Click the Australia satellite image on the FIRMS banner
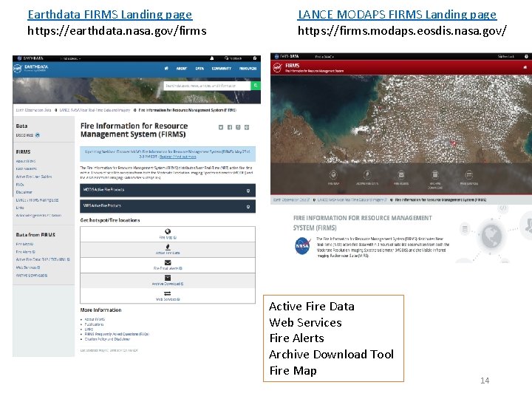This screenshot has width=532, height=399. click(401, 119)
